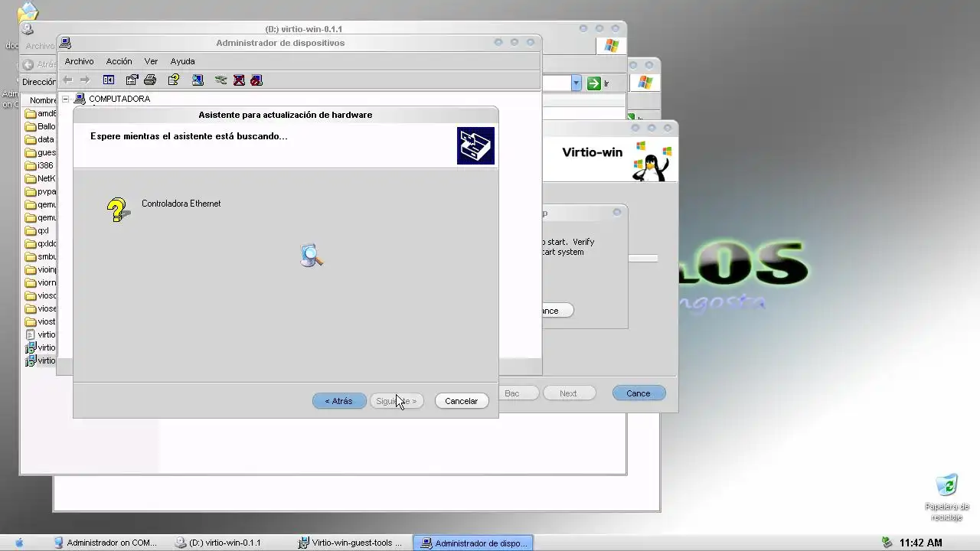Click the Update driver toolbar icon
Image resolution: width=980 pixels, height=551 pixels.
(221, 80)
